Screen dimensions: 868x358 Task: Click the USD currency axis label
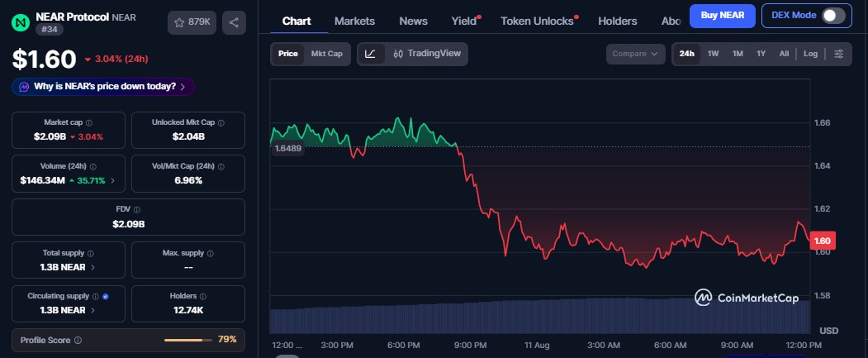tap(828, 331)
